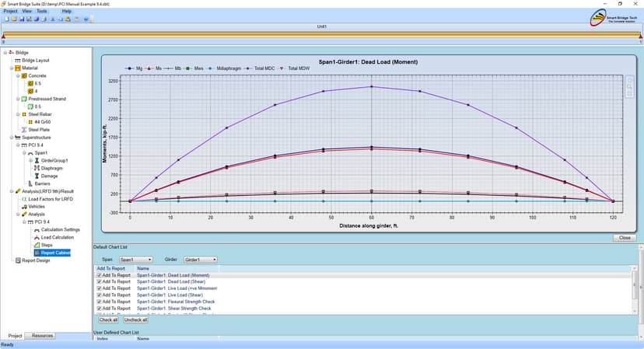Uncheck Add To Report for Live Load (+ve Moment)

[x=99, y=288]
